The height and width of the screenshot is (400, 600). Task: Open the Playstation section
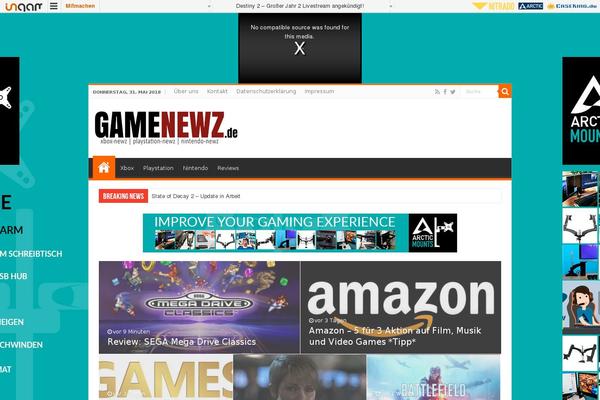click(x=158, y=168)
